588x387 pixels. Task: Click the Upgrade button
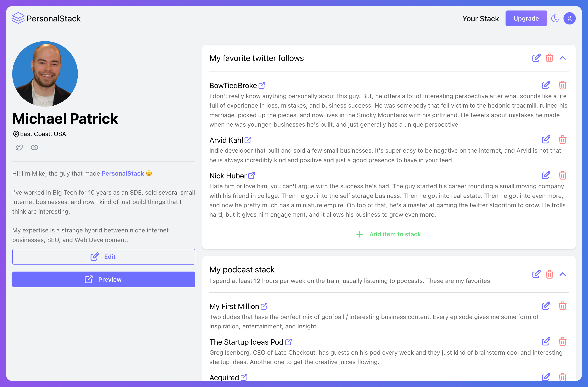(x=526, y=18)
